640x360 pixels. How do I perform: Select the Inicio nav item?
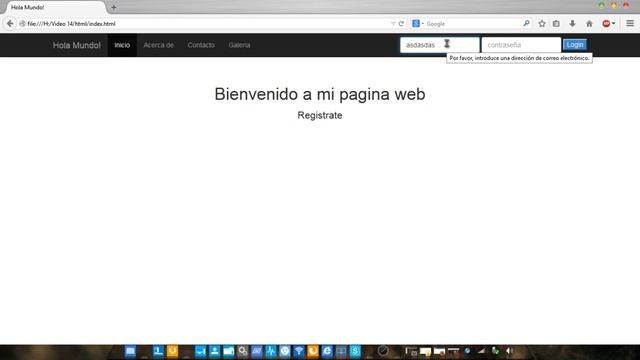click(x=122, y=45)
